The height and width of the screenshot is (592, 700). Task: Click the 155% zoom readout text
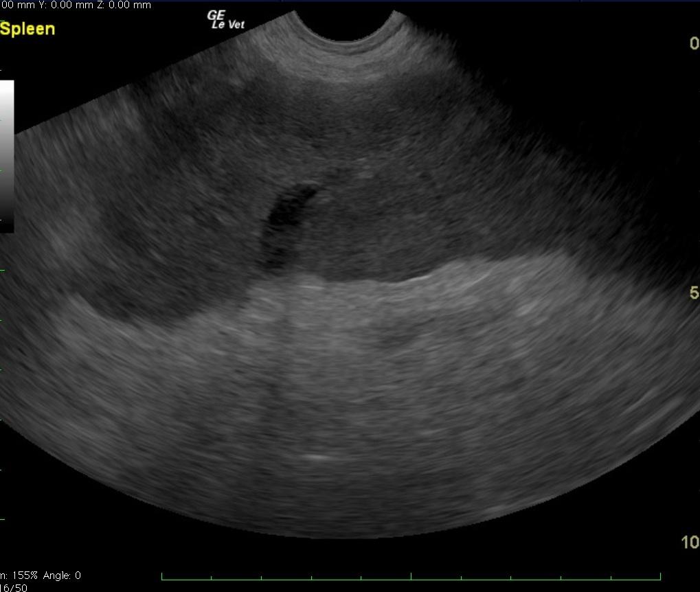[19, 576]
